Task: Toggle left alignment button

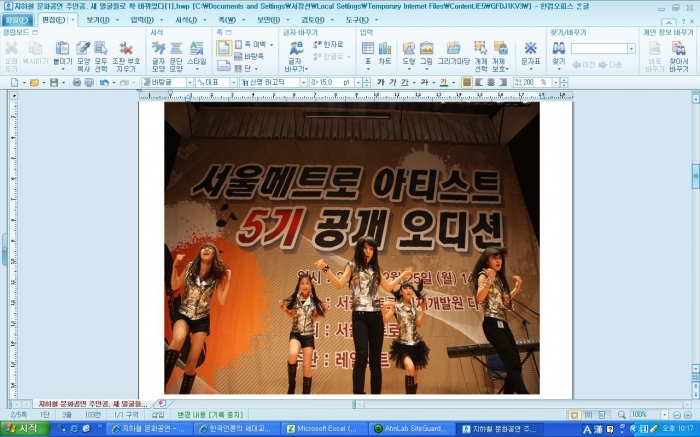Action: pyautogui.click(x=479, y=83)
